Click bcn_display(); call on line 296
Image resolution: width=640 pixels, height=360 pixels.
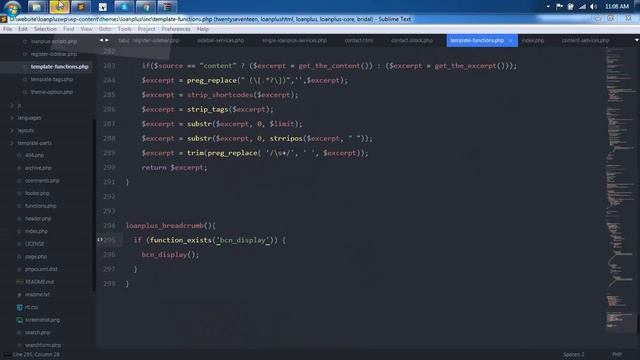click(x=170, y=254)
